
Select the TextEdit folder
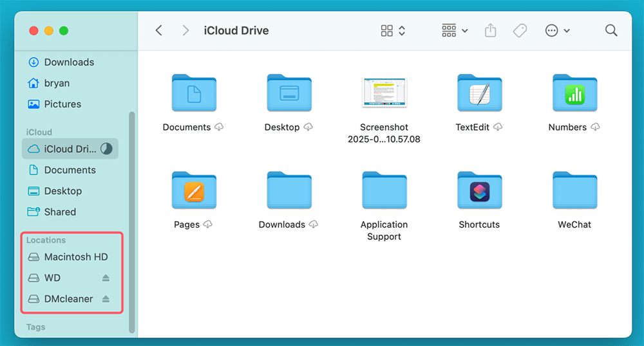coord(480,93)
